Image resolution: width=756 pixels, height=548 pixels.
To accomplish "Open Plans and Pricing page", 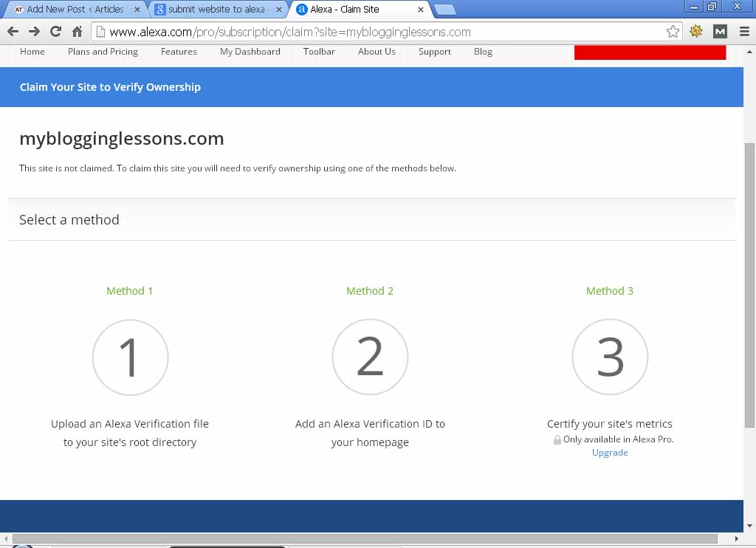I will coord(103,52).
